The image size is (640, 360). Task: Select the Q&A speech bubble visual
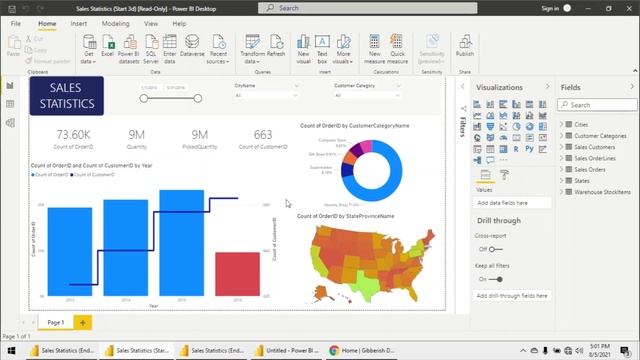[490, 160]
